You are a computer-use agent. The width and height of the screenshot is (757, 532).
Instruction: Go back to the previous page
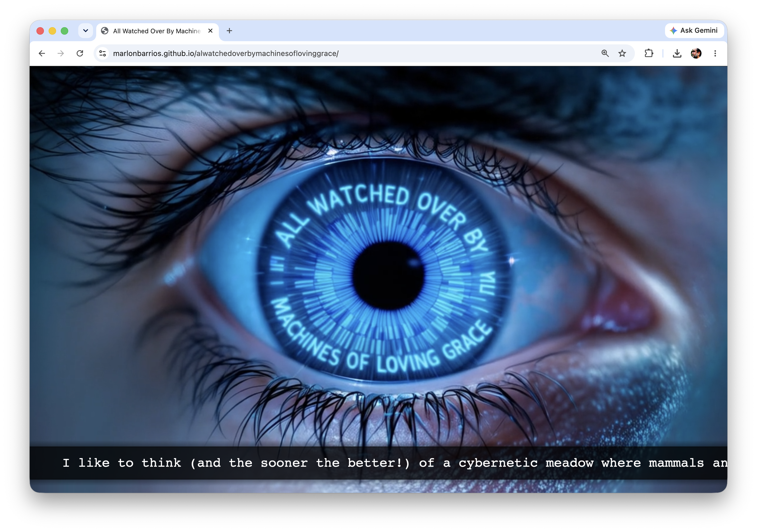[x=42, y=53]
